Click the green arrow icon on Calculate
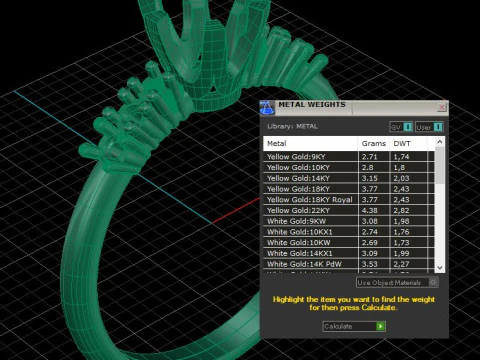The height and width of the screenshot is (360, 480). 380,326
